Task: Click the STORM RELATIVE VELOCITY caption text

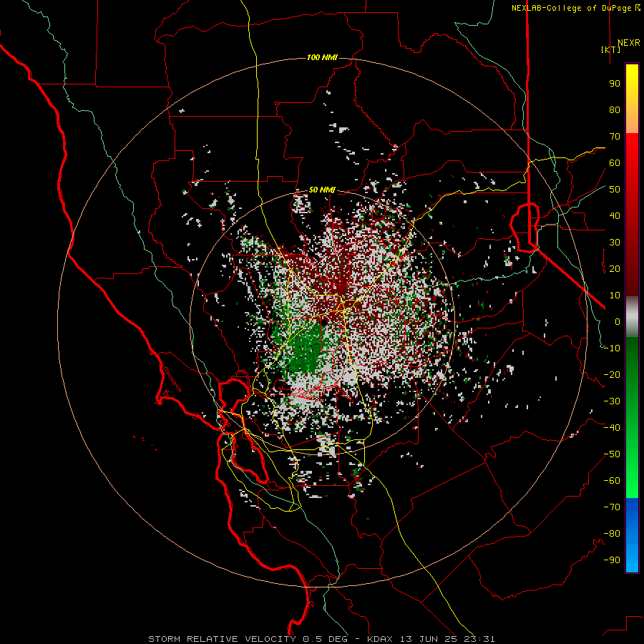Action: point(222,639)
